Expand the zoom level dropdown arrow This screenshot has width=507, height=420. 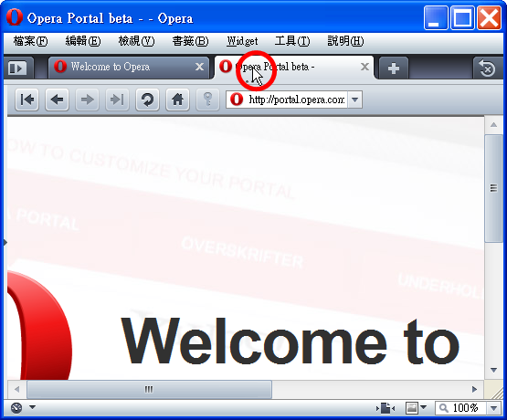pos(493,408)
